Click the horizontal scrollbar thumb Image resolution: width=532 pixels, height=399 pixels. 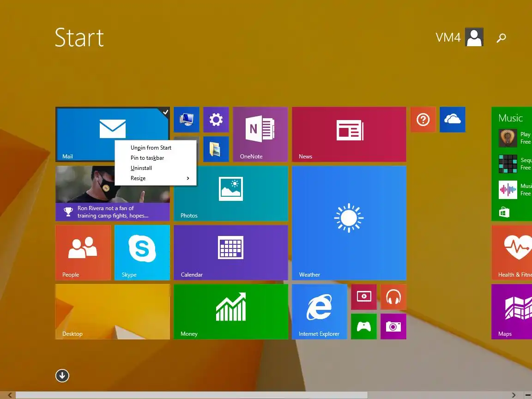(x=191, y=395)
